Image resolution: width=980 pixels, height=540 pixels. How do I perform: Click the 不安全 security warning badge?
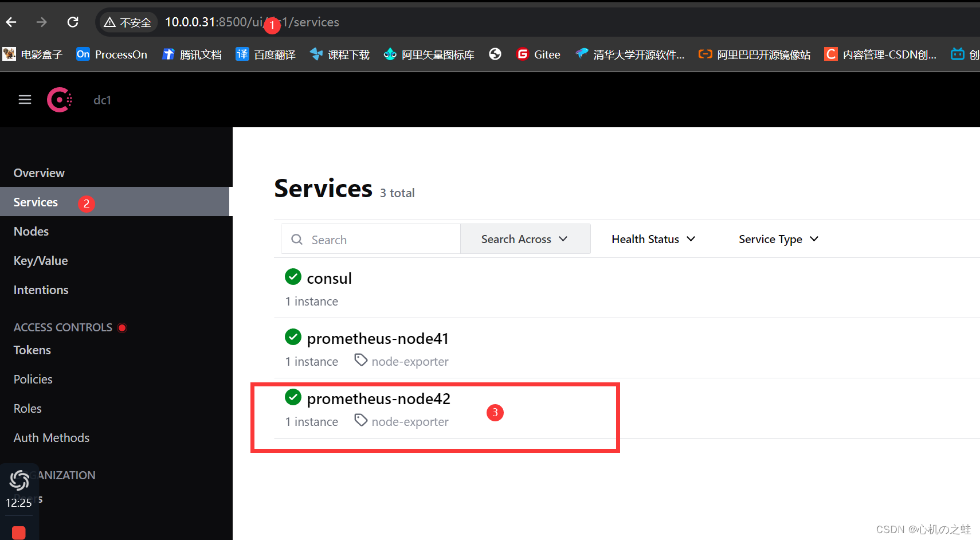(128, 22)
